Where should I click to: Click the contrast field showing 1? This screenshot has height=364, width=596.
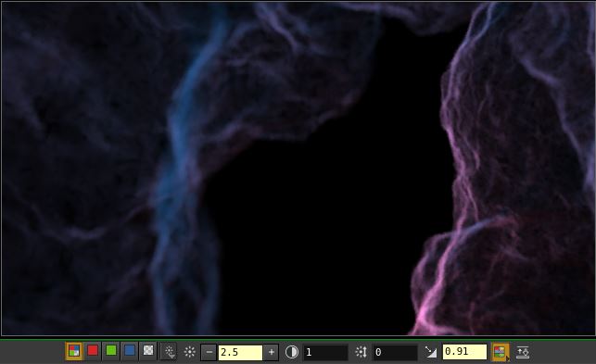(325, 352)
